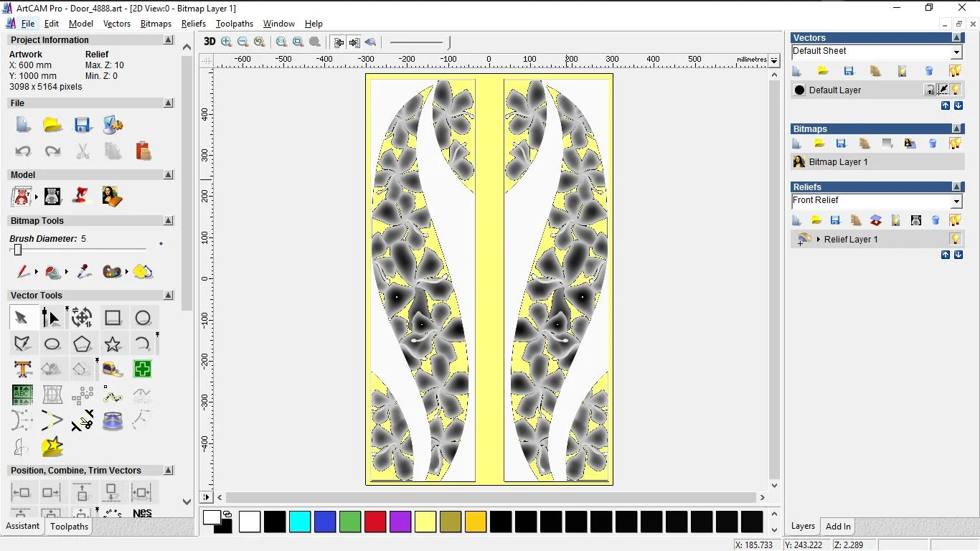Screen dimensions: 980x551
Task: Select the Create Ellipse vector tool
Action: coord(52,344)
